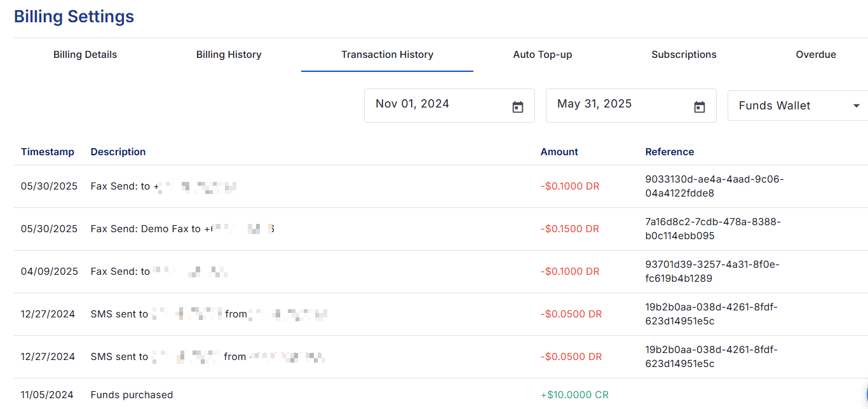
Task: Click the +$10.0000 CR amount
Action: click(x=574, y=395)
